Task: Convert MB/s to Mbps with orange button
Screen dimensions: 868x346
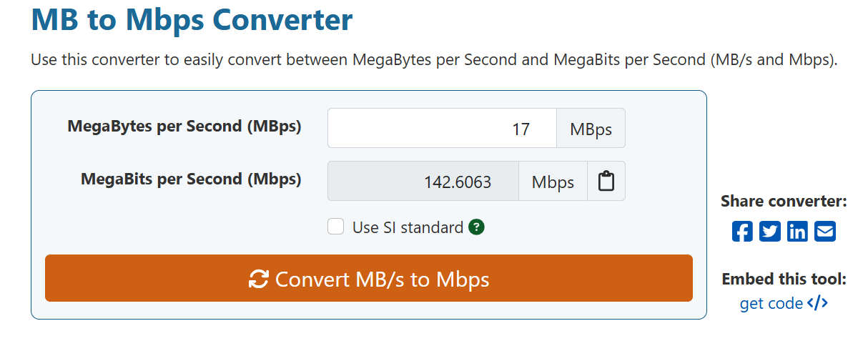Action: point(369,278)
